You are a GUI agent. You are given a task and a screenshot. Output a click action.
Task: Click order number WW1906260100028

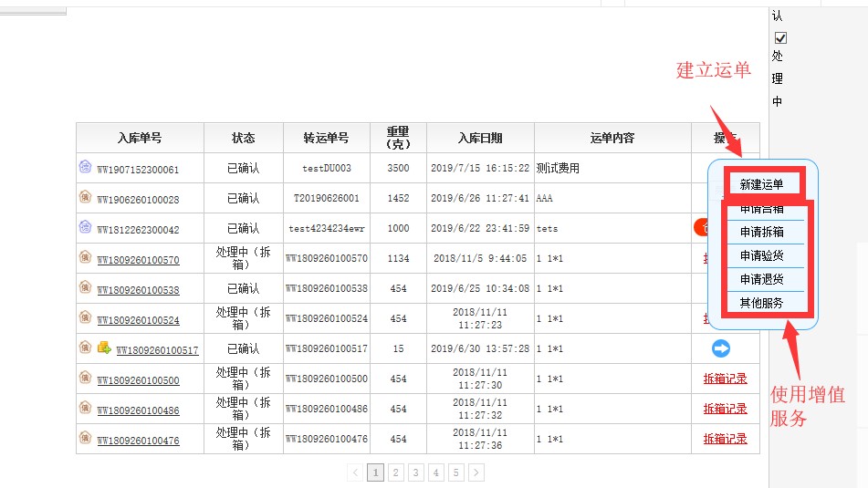point(139,200)
